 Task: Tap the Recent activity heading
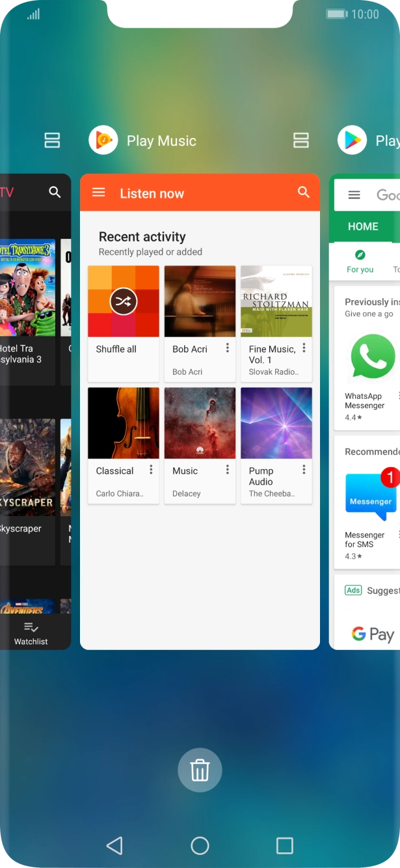pos(142,237)
